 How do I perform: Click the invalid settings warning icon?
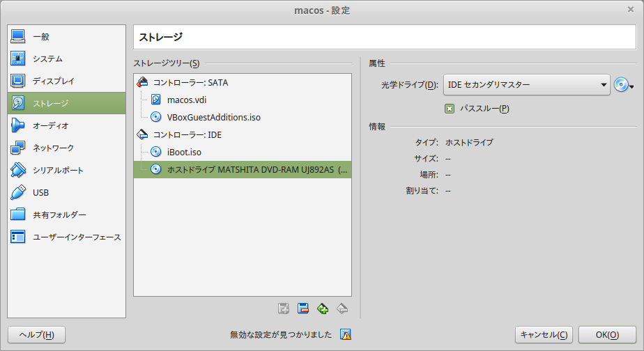(x=346, y=334)
